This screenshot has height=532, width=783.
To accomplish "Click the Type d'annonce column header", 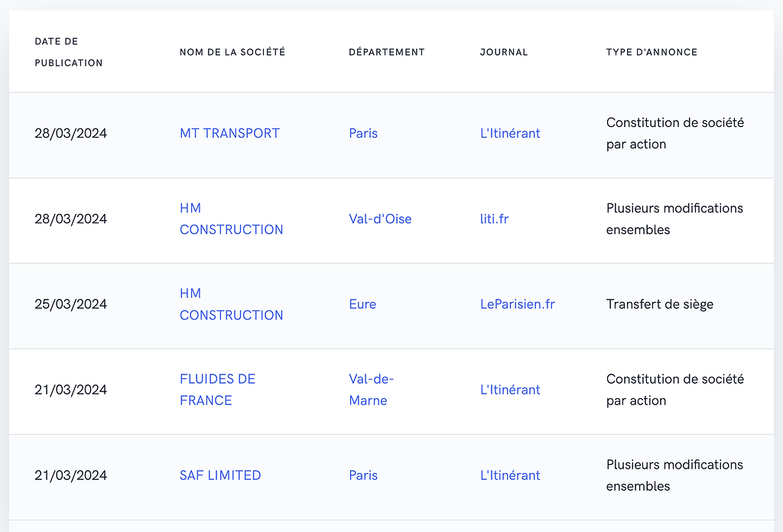I will tap(651, 52).
